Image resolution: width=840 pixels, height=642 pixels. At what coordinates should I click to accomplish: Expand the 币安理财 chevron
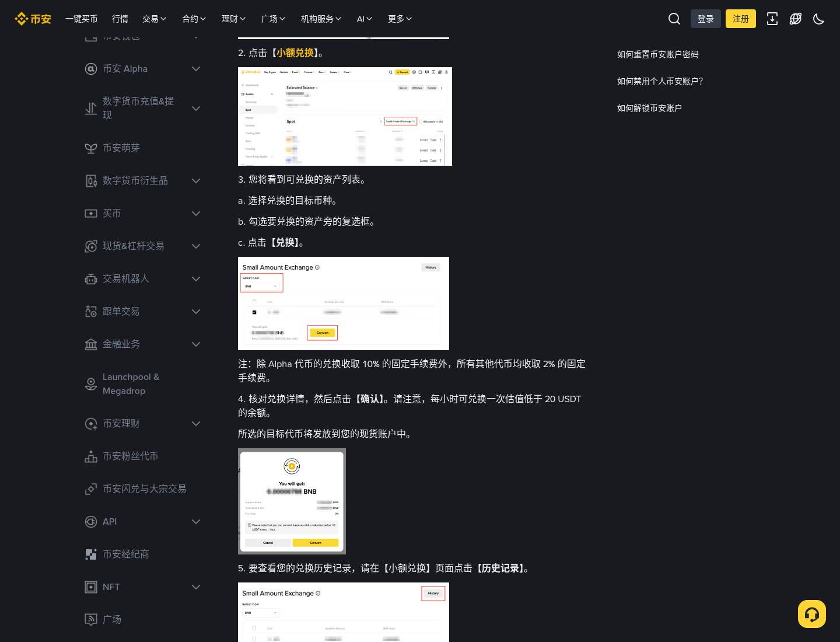[x=196, y=424]
